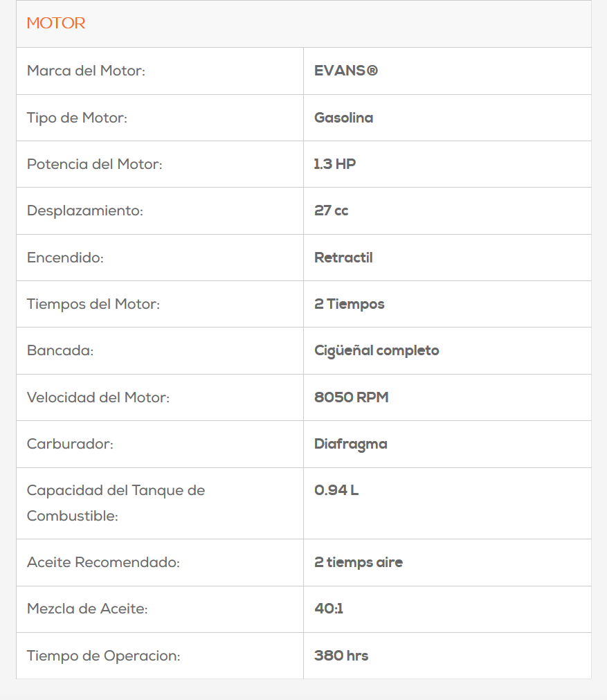
Task: Click the 'Tipo de Motor:' label
Action: pyautogui.click(x=77, y=118)
